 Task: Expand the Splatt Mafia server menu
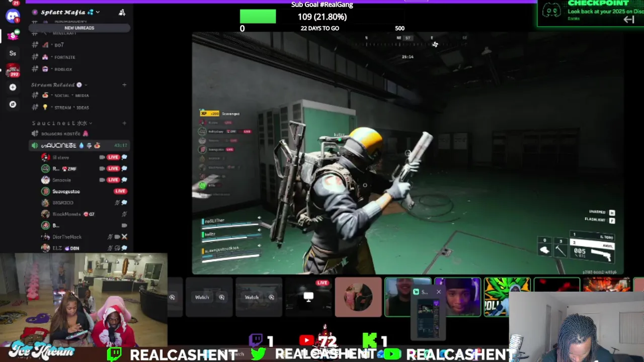tap(98, 12)
